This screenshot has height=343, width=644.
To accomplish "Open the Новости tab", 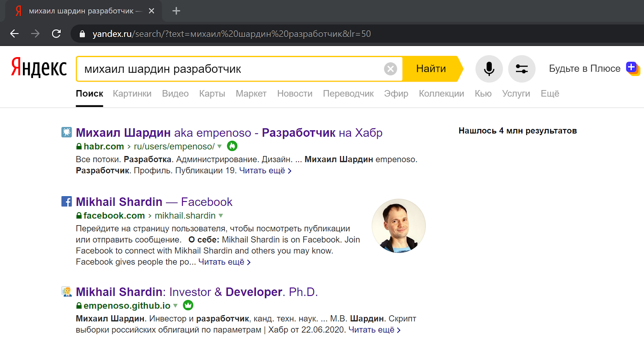I will 295,93.
